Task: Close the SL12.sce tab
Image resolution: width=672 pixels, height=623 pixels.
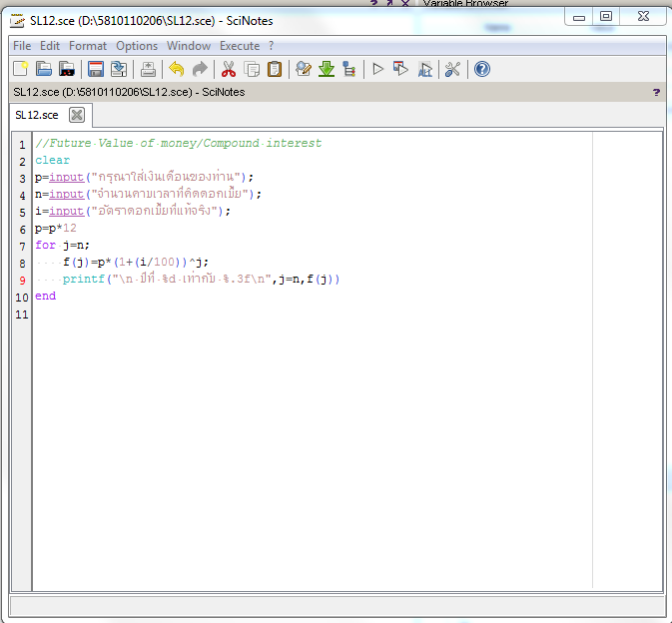Action: point(77,115)
